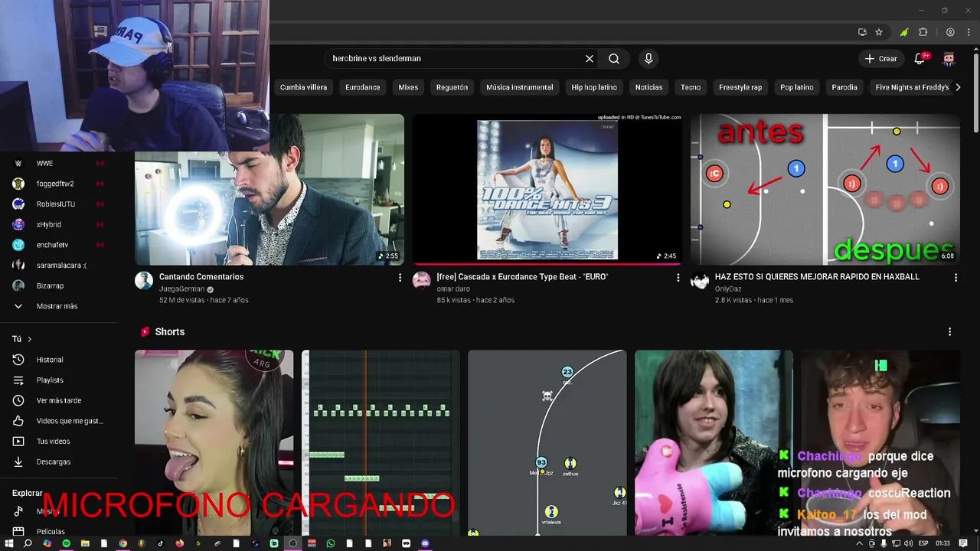Open WhatsApp from the taskbar
The image size is (980, 551).
pyautogui.click(x=331, y=543)
